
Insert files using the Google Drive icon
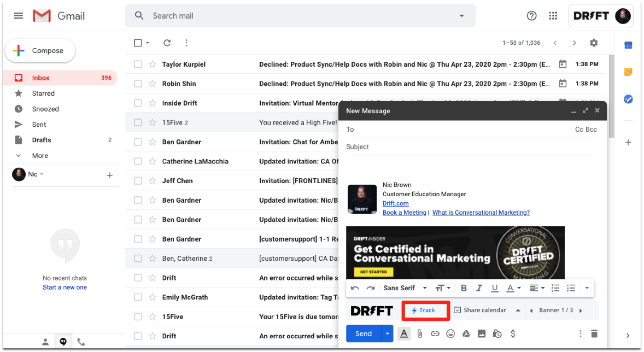click(466, 334)
